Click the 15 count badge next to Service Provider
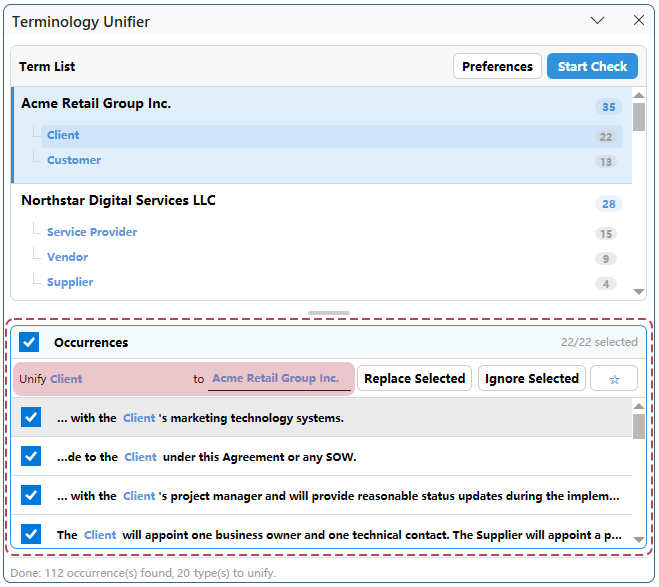The width and height of the screenshot is (659, 587). coord(606,234)
